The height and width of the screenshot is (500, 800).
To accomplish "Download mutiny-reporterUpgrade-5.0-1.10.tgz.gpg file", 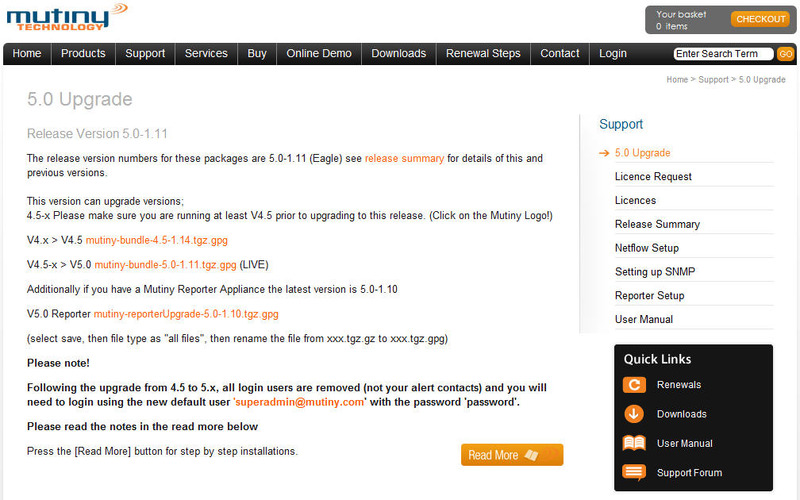I will click(186, 314).
